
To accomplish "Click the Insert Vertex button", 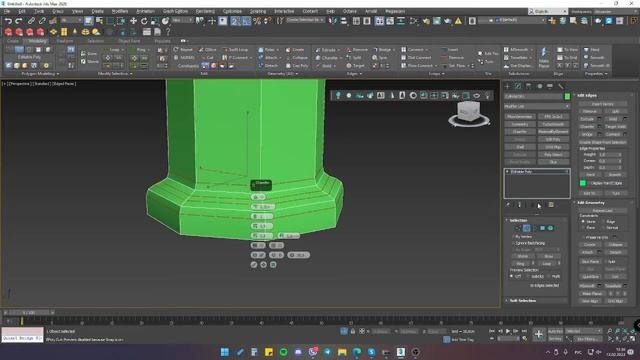I will 602,104.
